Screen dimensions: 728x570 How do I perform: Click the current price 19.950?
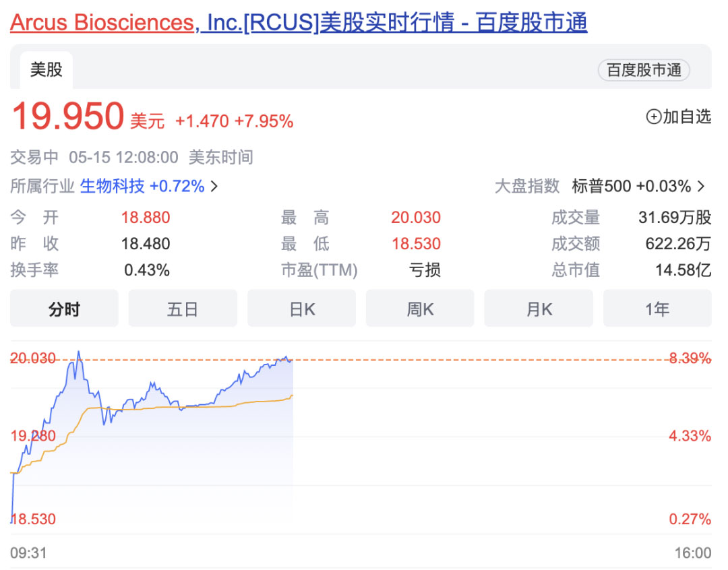pyautogui.click(x=68, y=117)
